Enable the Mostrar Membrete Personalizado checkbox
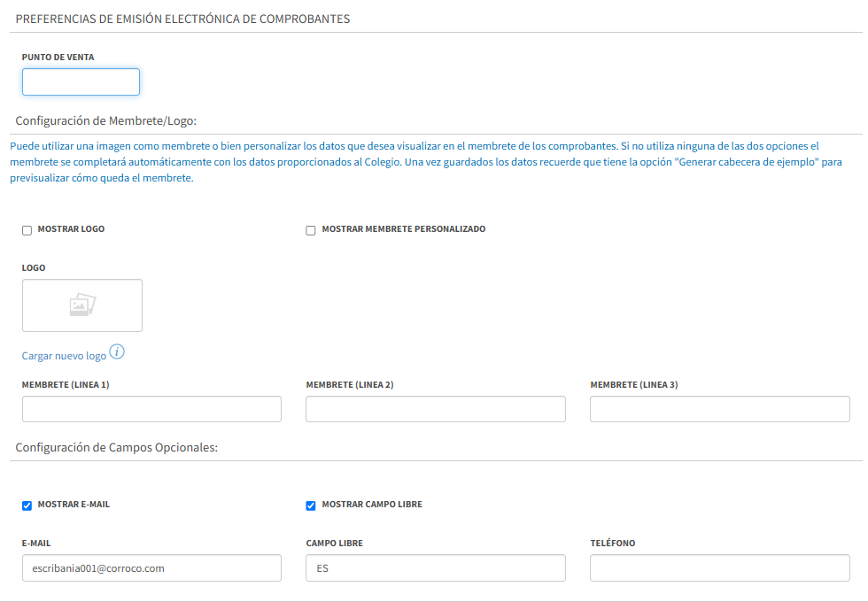This screenshot has height=602, width=868. pyautogui.click(x=311, y=230)
